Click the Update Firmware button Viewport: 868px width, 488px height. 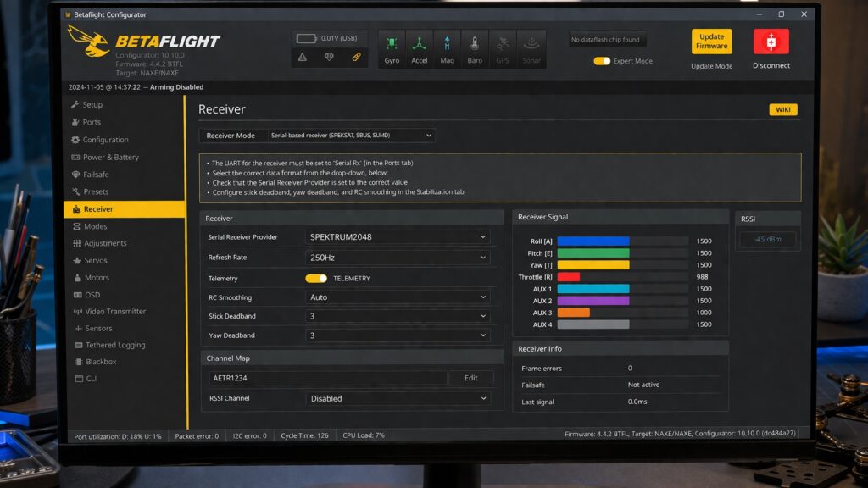tap(711, 42)
